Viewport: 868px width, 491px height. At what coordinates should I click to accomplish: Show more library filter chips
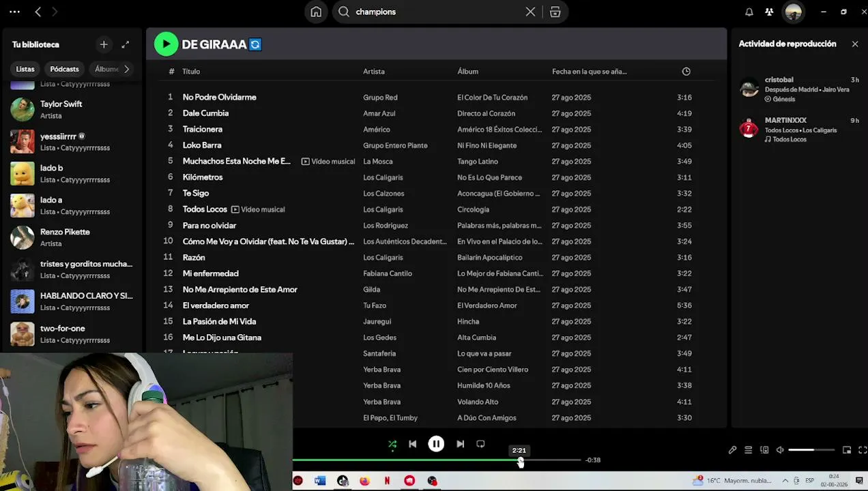pos(126,69)
